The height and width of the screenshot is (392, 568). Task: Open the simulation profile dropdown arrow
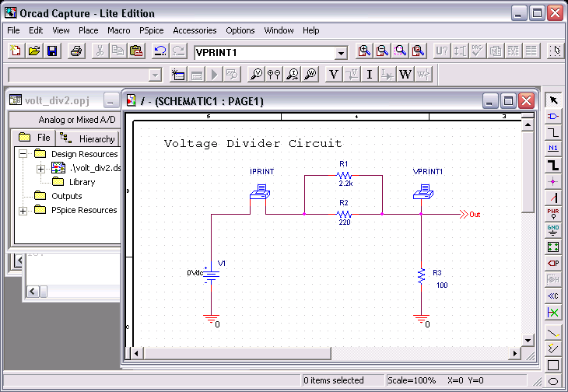[x=155, y=75]
